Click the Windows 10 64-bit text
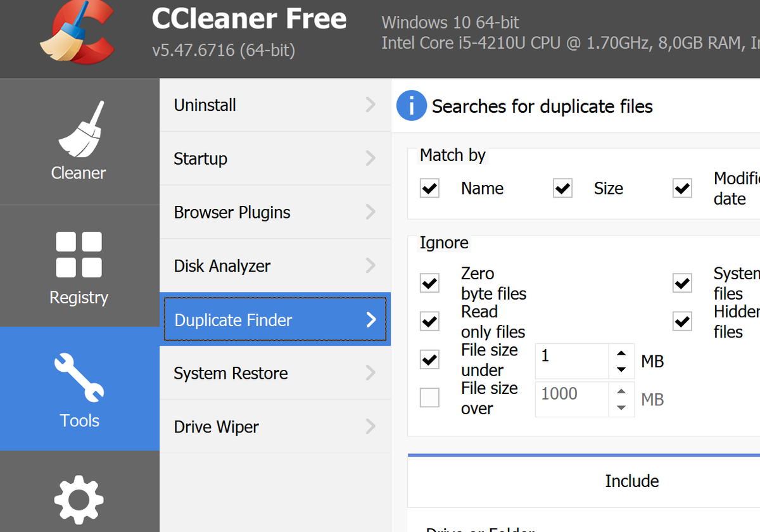The image size is (760, 532). pyautogui.click(x=450, y=23)
